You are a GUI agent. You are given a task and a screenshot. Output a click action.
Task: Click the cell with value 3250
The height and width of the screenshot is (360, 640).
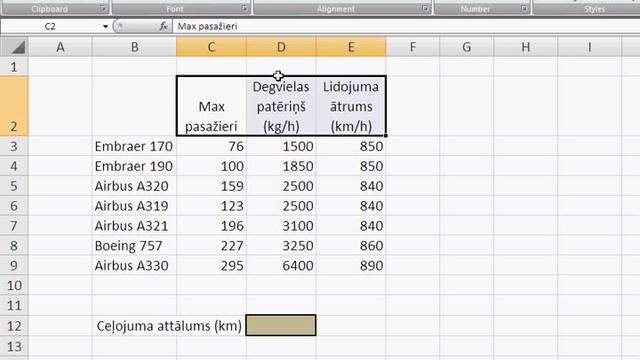(x=281, y=246)
